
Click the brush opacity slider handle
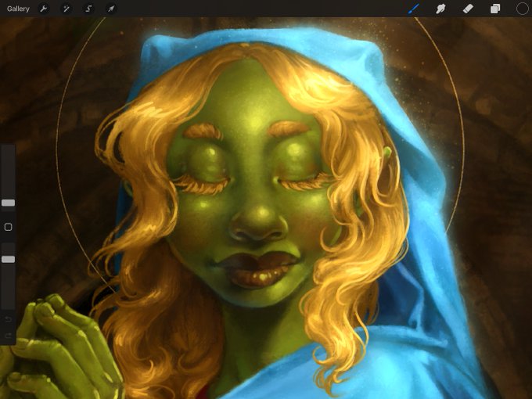[x=8, y=259]
